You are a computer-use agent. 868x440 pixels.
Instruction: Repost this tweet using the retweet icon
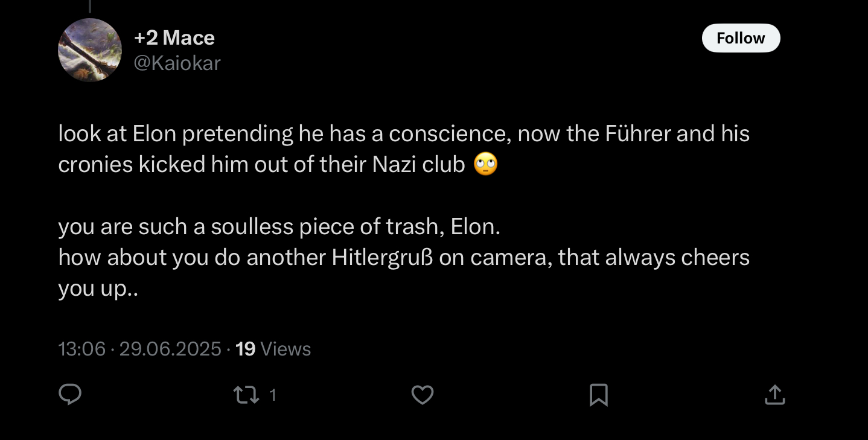coord(245,395)
